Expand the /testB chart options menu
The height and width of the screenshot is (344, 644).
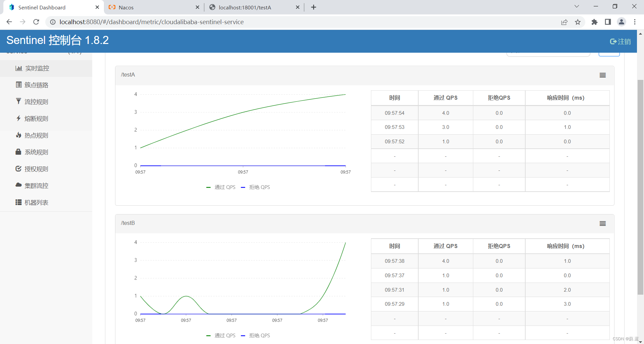(602, 224)
